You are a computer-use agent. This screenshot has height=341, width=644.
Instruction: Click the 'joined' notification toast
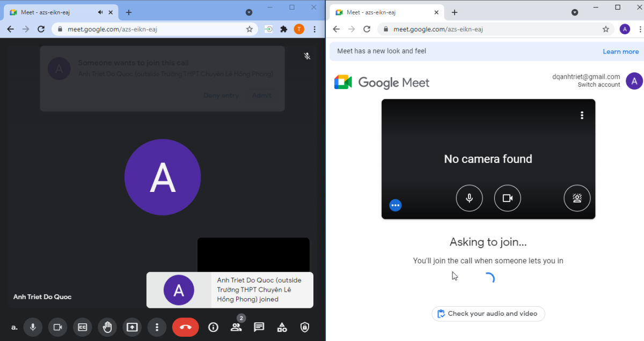pos(230,290)
